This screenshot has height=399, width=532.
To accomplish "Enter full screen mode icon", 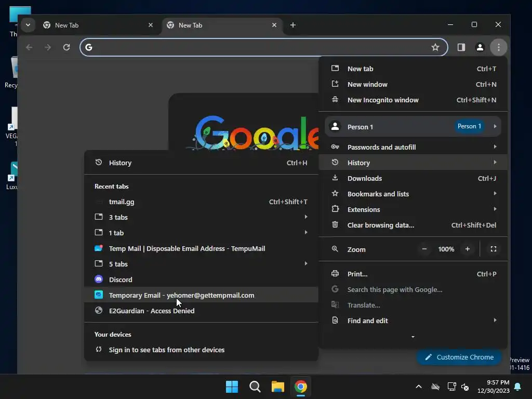I will tap(494, 249).
